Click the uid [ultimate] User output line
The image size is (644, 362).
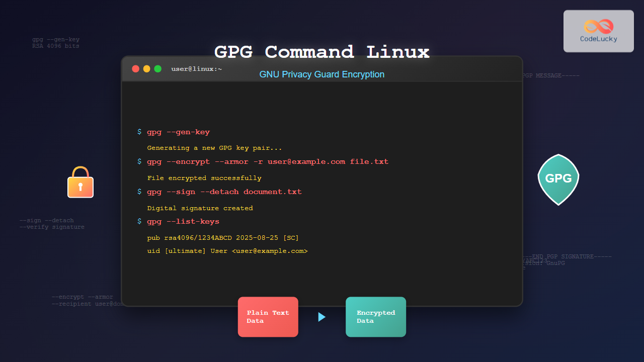click(227, 251)
